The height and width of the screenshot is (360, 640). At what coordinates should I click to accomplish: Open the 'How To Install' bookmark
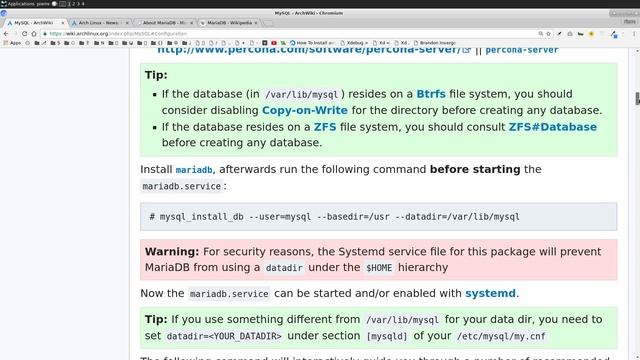pos(312,43)
